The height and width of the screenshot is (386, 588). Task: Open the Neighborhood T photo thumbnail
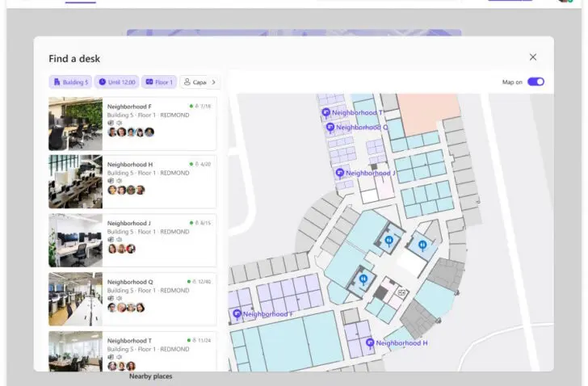(x=75, y=351)
